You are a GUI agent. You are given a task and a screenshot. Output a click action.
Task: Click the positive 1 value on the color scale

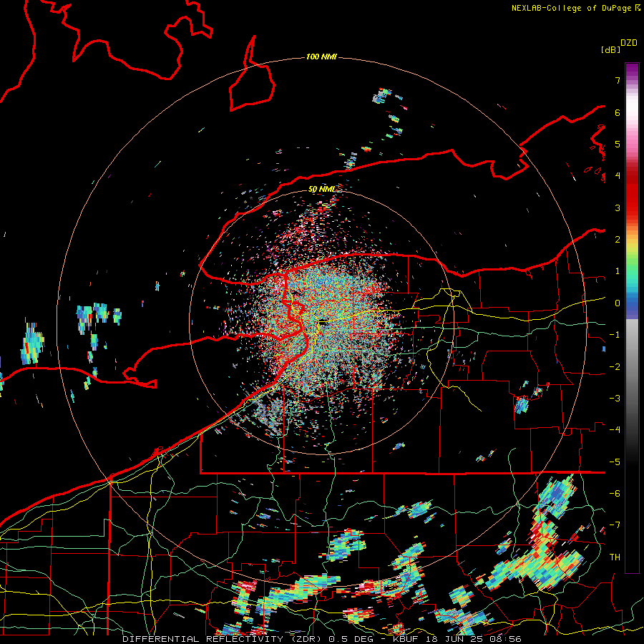click(x=618, y=271)
